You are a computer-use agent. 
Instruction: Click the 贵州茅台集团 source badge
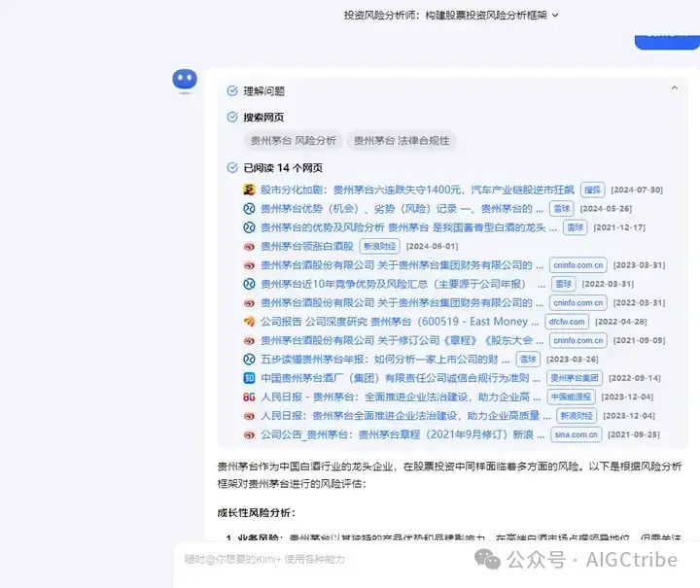(575, 378)
